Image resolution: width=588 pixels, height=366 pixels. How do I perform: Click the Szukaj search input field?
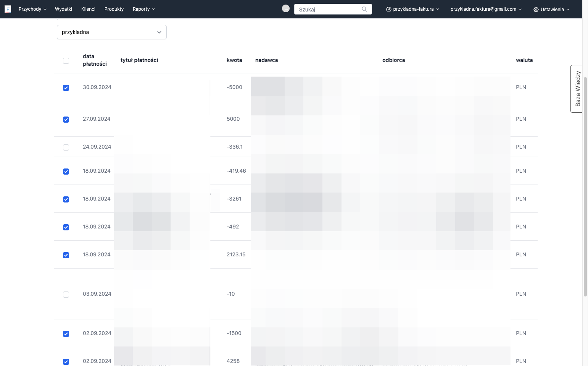coord(333,9)
